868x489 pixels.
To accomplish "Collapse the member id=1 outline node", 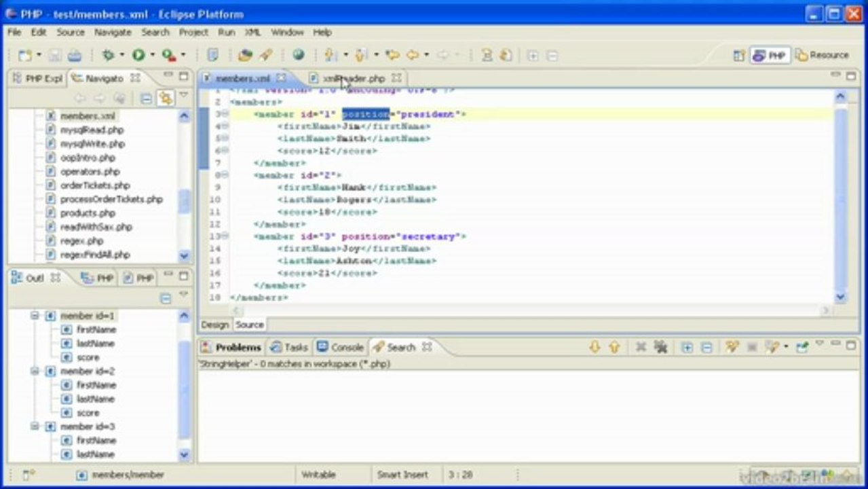I will click(35, 316).
